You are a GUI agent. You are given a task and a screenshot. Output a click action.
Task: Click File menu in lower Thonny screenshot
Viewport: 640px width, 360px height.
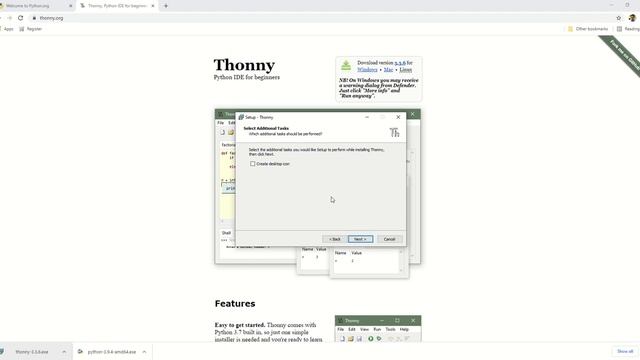tap(340, 329)
